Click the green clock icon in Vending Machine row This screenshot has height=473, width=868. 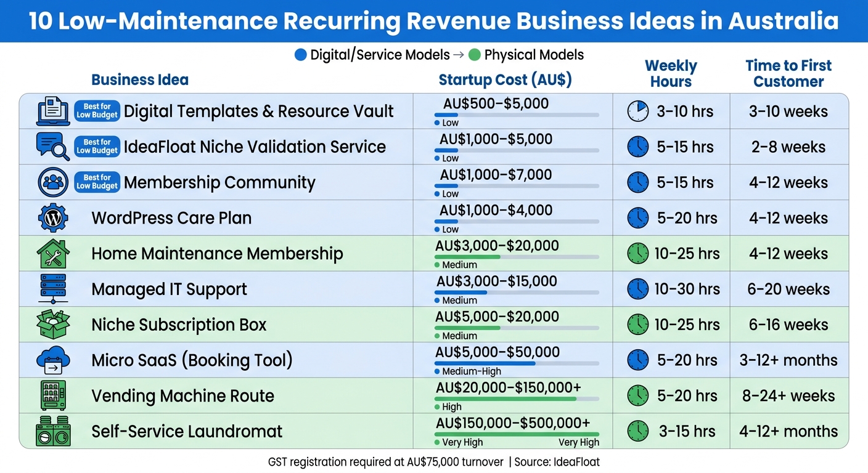tap(638, 395)
